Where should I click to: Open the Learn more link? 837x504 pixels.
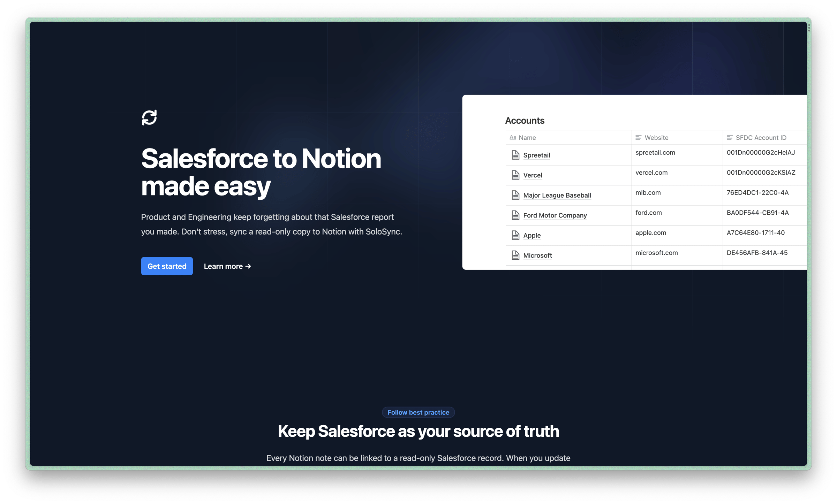(x=227, y=266)
